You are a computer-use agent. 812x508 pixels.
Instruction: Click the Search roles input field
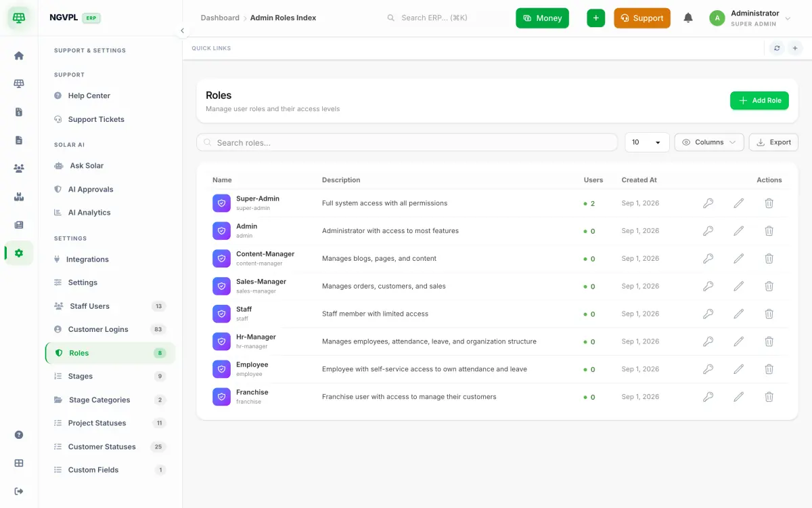point(407,142)
